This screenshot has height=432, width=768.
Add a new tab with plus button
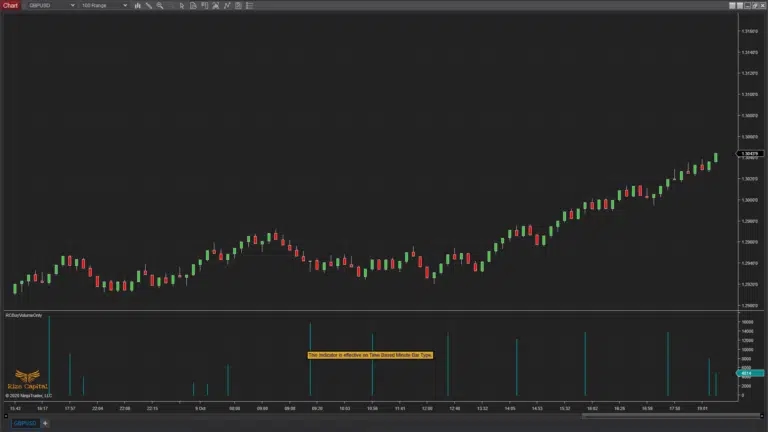coord(45,423)
